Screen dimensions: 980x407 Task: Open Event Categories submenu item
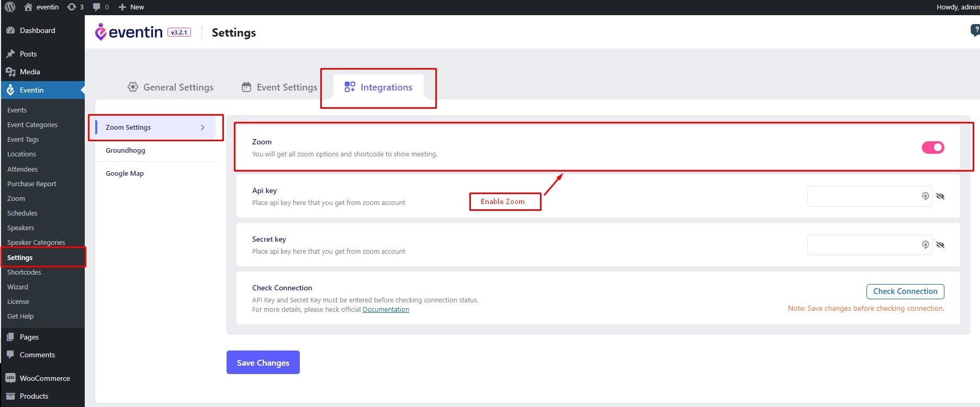32,125
